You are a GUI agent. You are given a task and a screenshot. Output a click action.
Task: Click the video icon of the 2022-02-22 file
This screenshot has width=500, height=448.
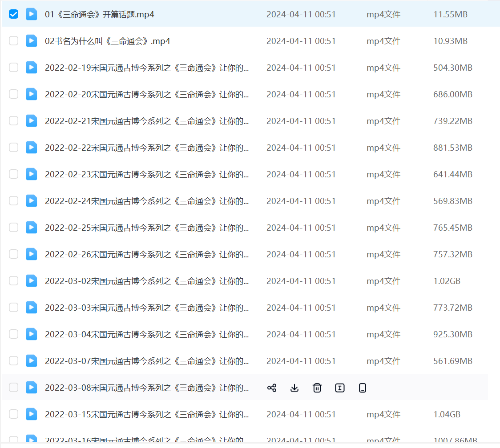point(32,148)
